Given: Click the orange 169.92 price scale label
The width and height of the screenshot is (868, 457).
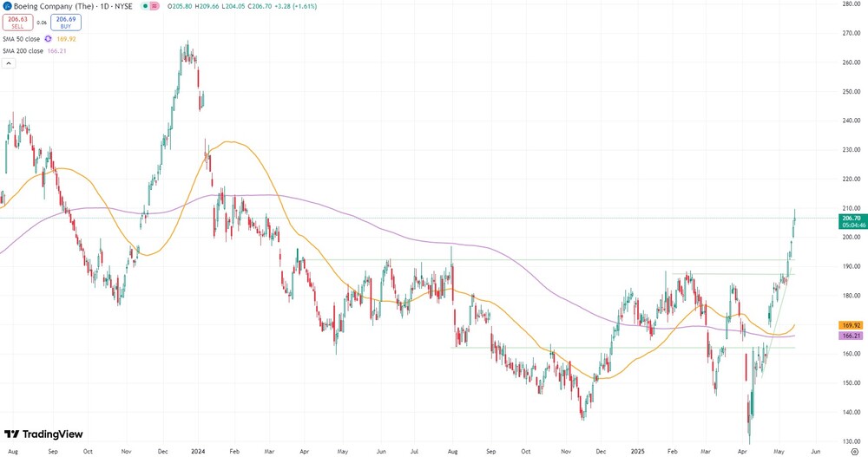Looking at the screenshot, I should pyautogui.click(x=851, y=325).
